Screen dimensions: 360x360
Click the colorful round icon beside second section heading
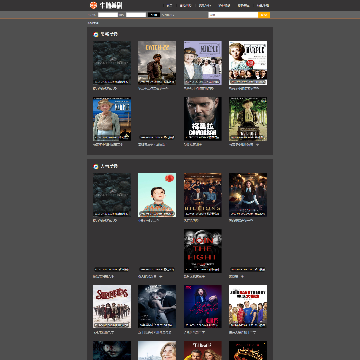[96, 166]
